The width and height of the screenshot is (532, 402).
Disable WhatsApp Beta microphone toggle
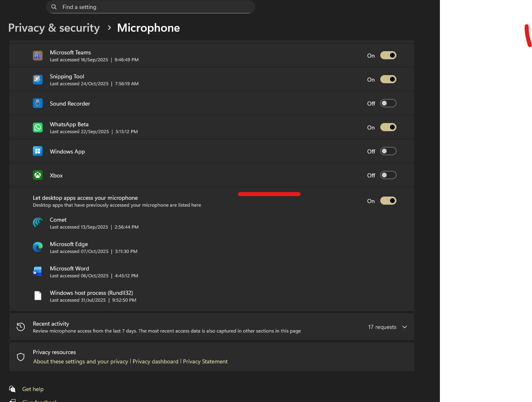tap(388, 127)
